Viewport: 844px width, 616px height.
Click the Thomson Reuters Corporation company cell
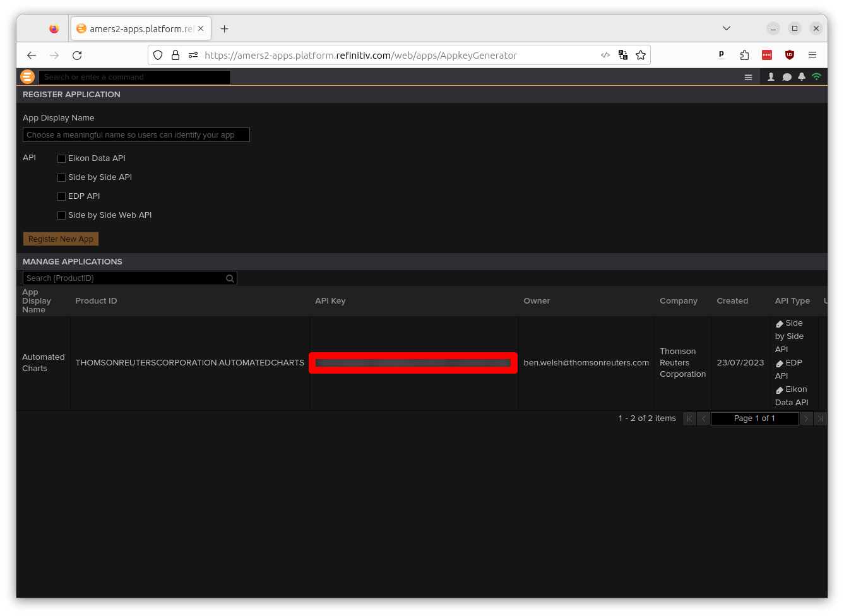pos(682,363)
